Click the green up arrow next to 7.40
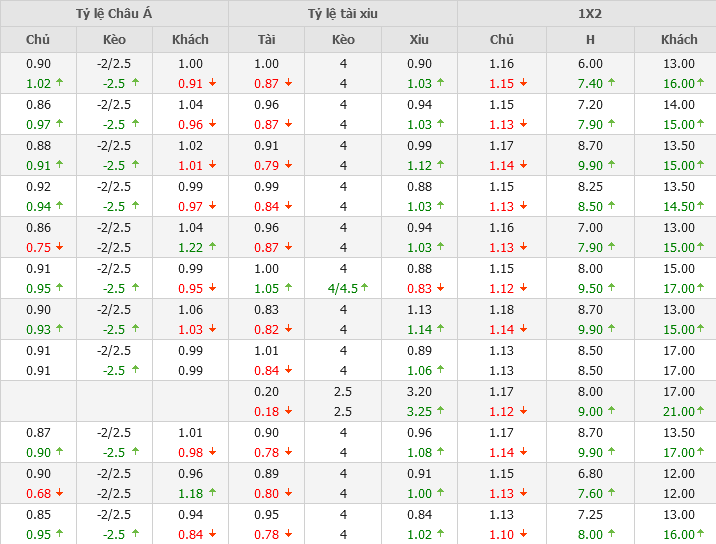 point(611,84)
